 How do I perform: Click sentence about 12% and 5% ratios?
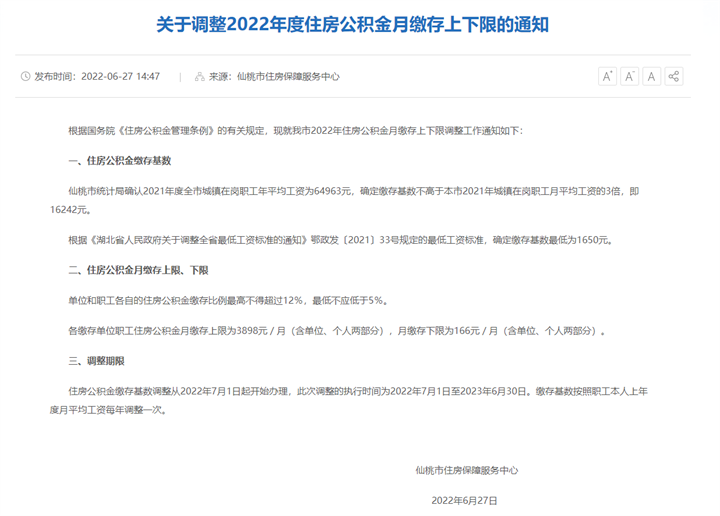(225, 300)
